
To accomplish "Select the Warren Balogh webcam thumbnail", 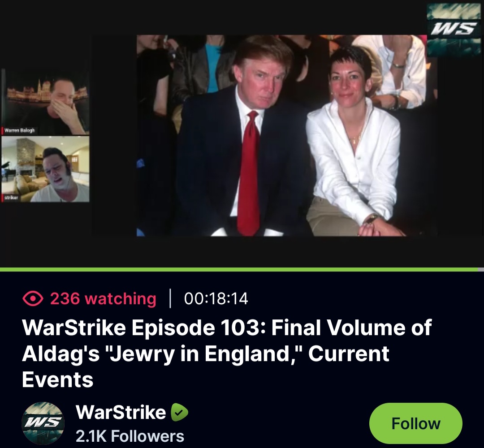I will tap(45, 102).
